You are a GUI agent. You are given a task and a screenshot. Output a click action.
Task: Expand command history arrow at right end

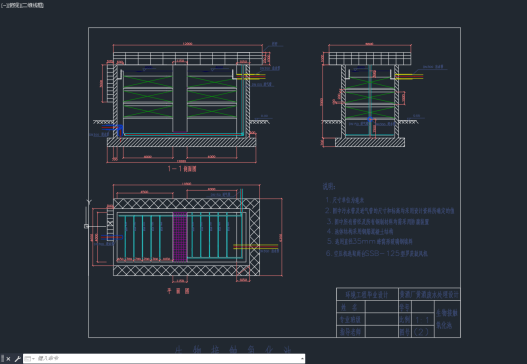pos(302,359)
